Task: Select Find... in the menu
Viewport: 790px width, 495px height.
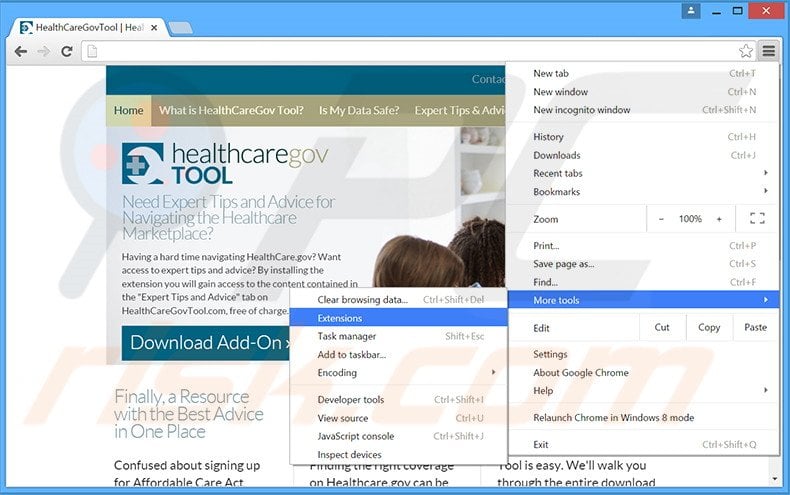Action: (x=644, y=282)
